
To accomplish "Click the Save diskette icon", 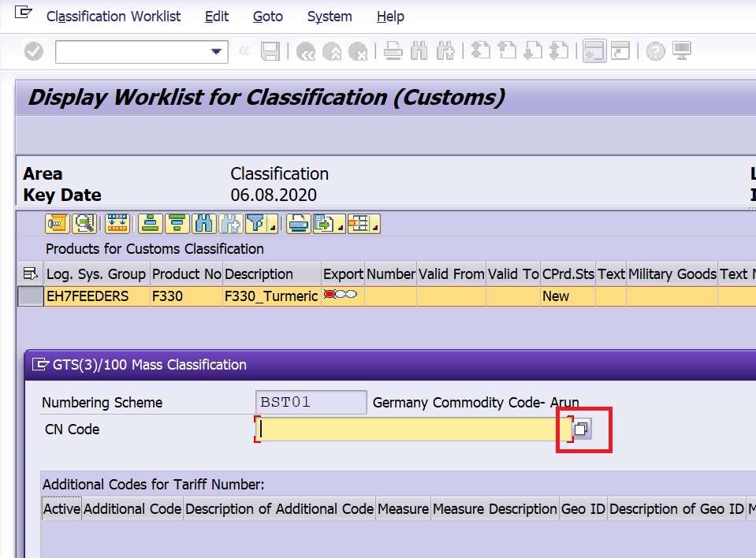I will [270, 51].
